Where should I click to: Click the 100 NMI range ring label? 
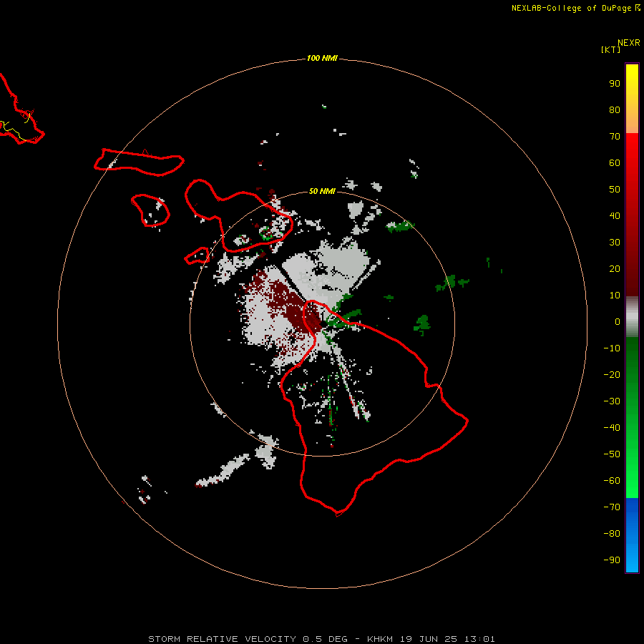(322, 58)
